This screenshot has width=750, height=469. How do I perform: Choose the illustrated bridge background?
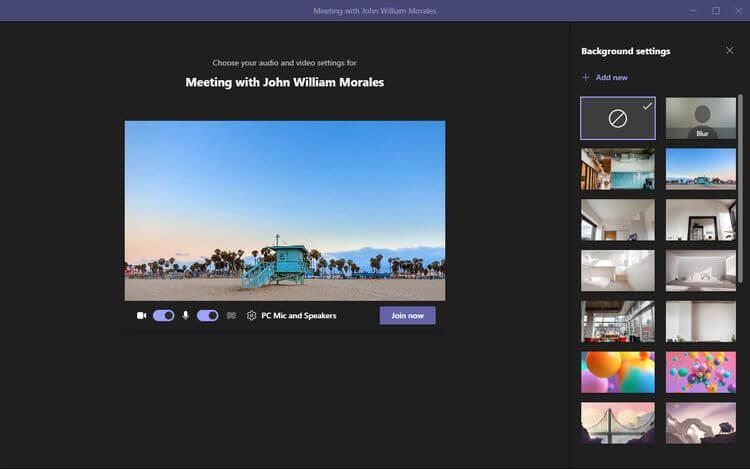click(x=618, y=423)
